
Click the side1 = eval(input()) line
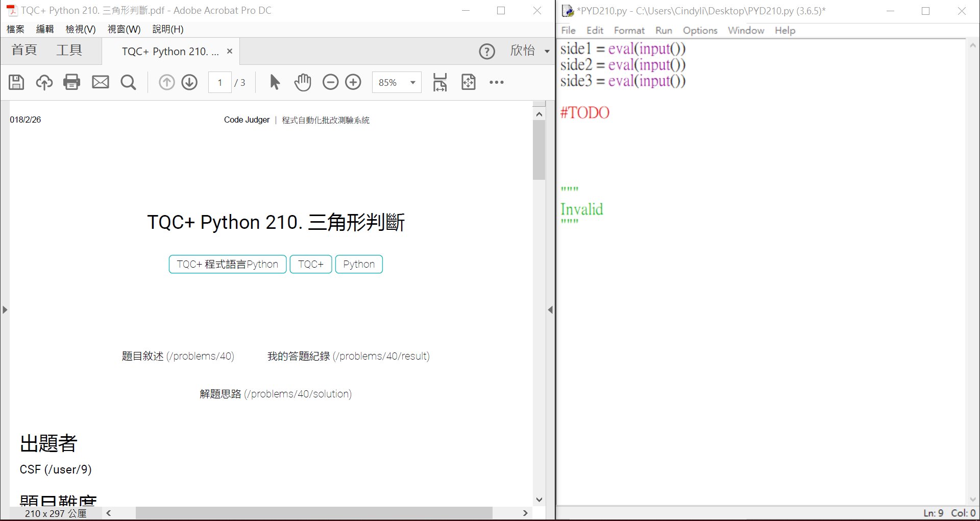(x=623, y=49)
